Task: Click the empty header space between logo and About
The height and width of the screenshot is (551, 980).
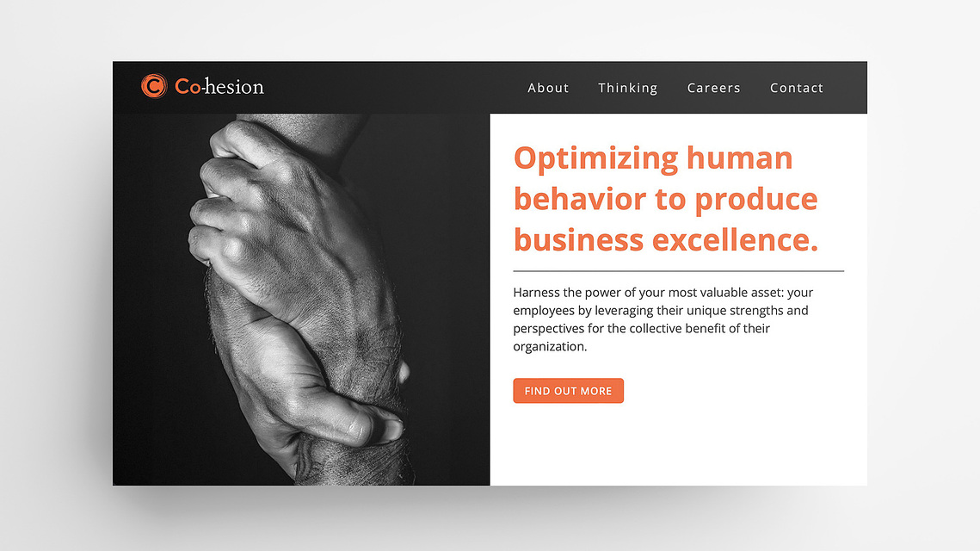Action: coord(395,88)
